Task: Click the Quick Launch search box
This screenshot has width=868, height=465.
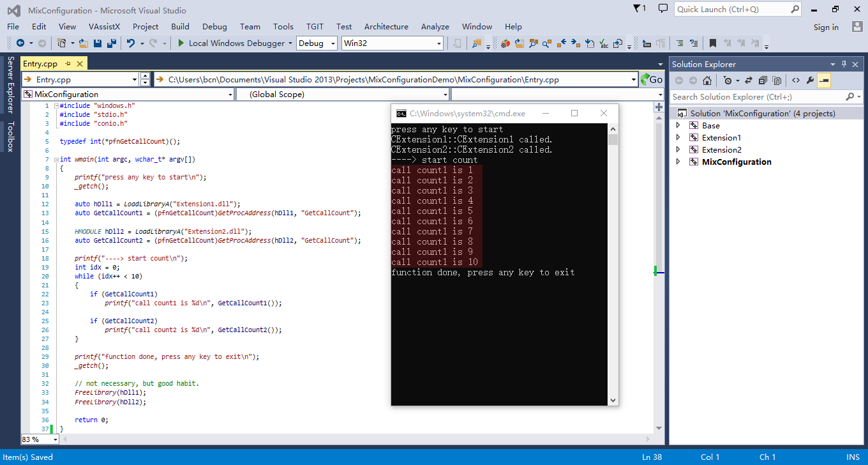Action: [x=738, y=9]
